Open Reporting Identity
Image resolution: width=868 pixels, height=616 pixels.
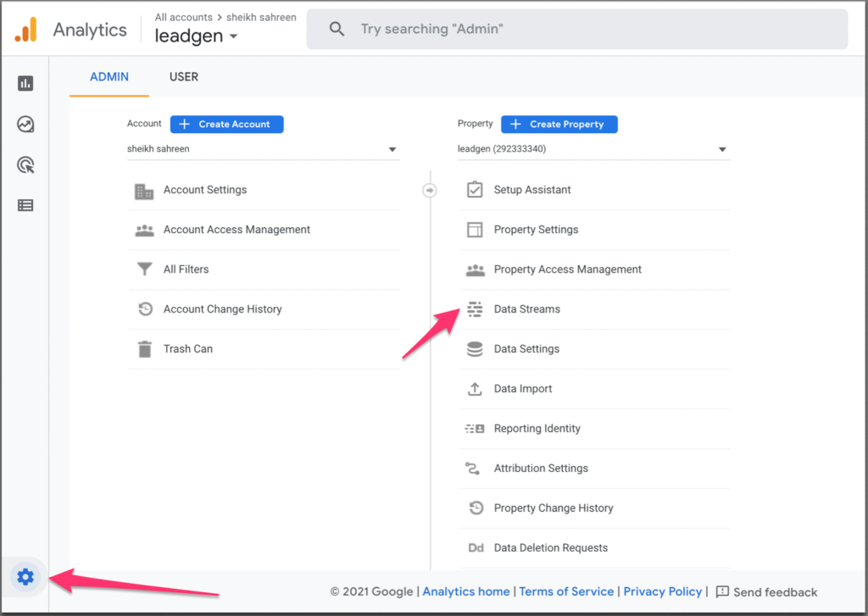pyautogui.click(x=594, y=429)
